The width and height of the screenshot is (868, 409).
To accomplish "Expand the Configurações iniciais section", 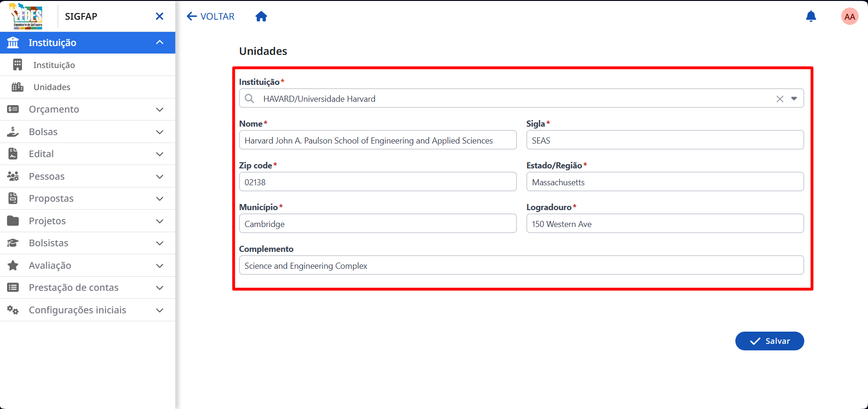I will pyautogui.click(x=88, y=310).
